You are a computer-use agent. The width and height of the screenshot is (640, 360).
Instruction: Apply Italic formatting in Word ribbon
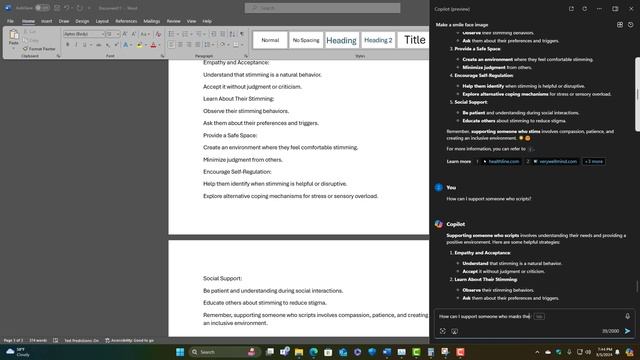pos(76,45)
